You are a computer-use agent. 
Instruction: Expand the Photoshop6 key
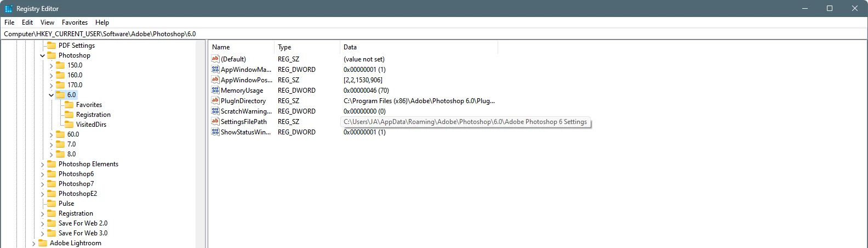(x=42, y=174)
